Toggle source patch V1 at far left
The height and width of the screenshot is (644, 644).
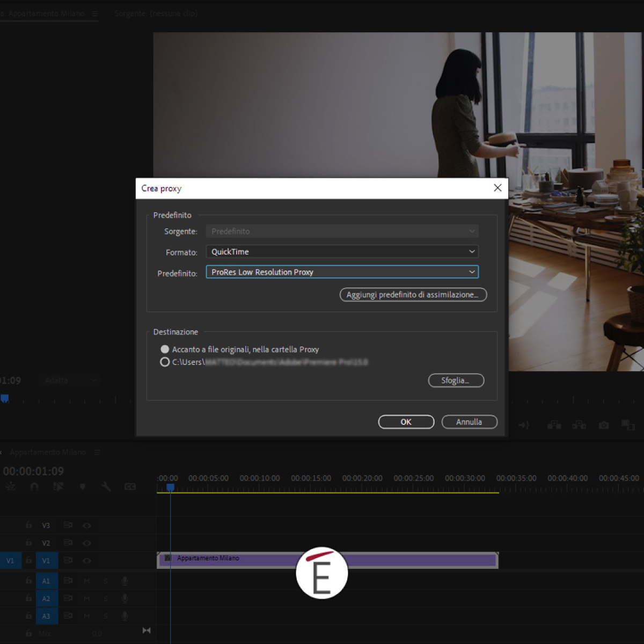(x=10, y=560)
